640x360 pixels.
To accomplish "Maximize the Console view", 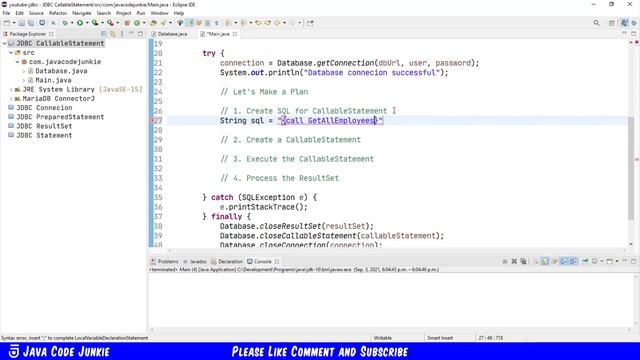I will (633, 261).
